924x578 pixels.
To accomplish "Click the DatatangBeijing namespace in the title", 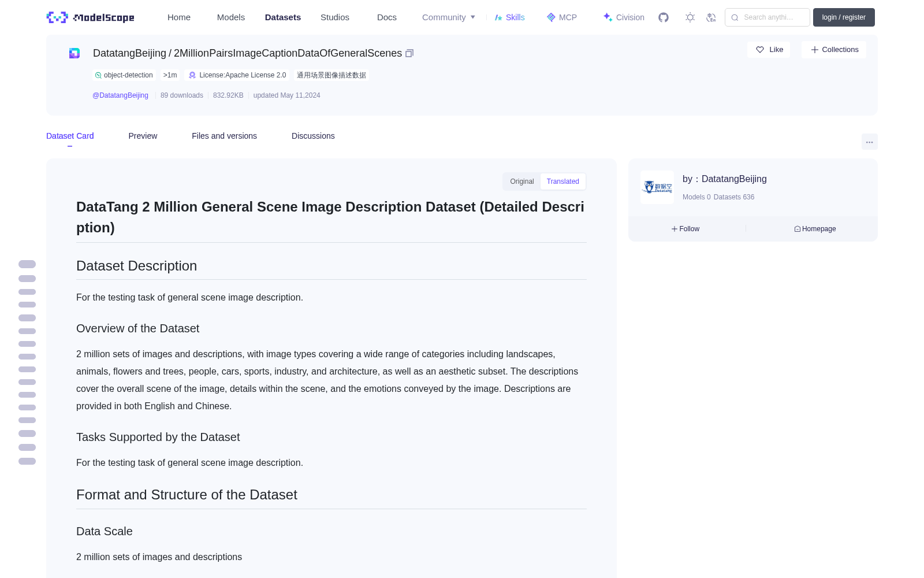I will 129,53.
